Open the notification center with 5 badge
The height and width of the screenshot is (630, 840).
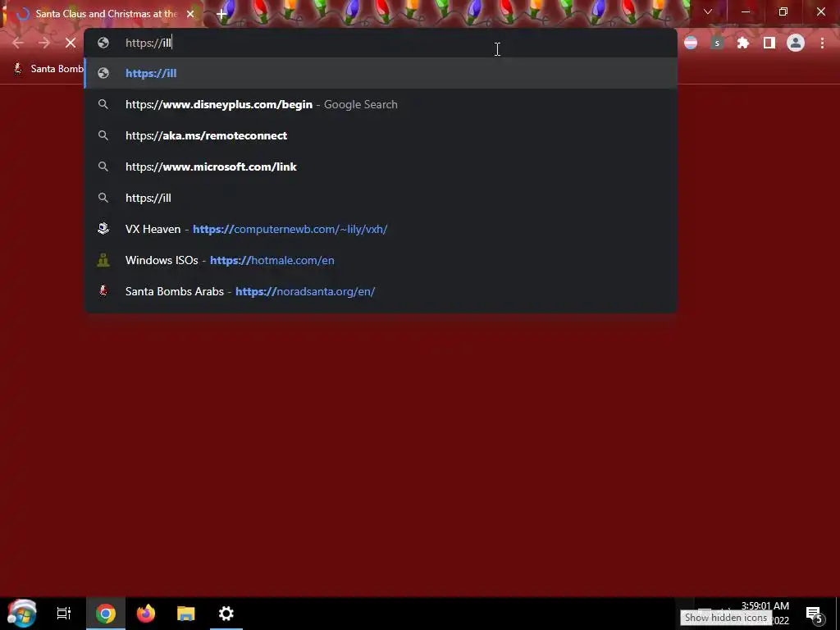click(x=815, y=614)
